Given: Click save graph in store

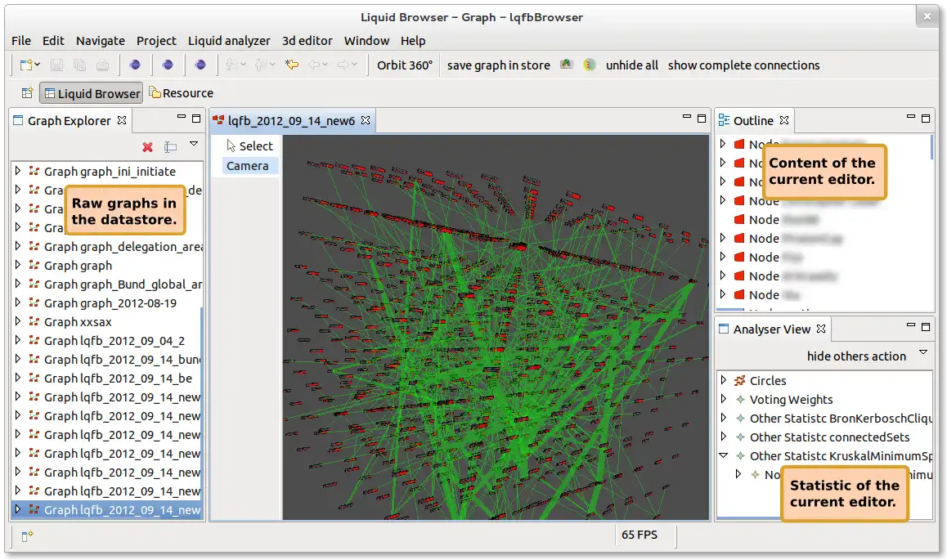Looking at the screenshot, I should [x=498, y=65].
